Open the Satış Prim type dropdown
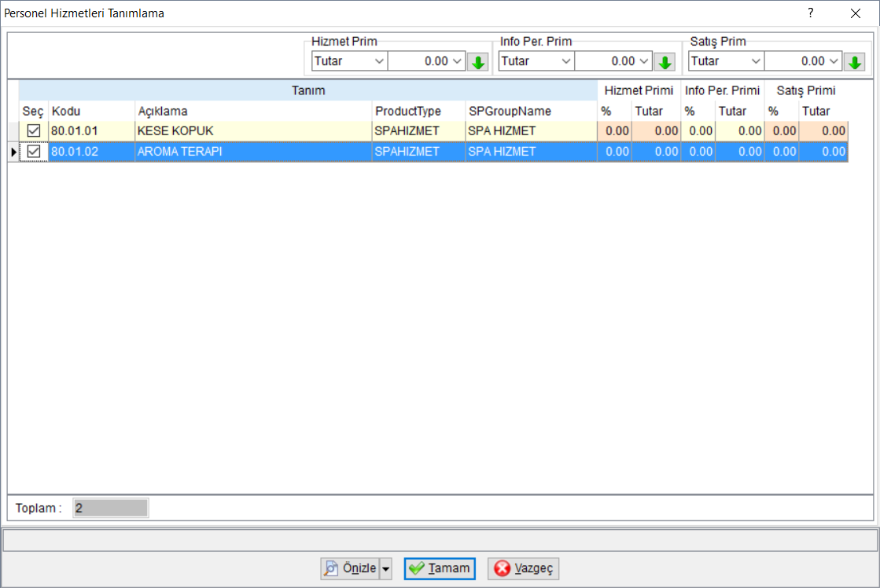This screenshot has width=880, height=588. pos(756,61)
